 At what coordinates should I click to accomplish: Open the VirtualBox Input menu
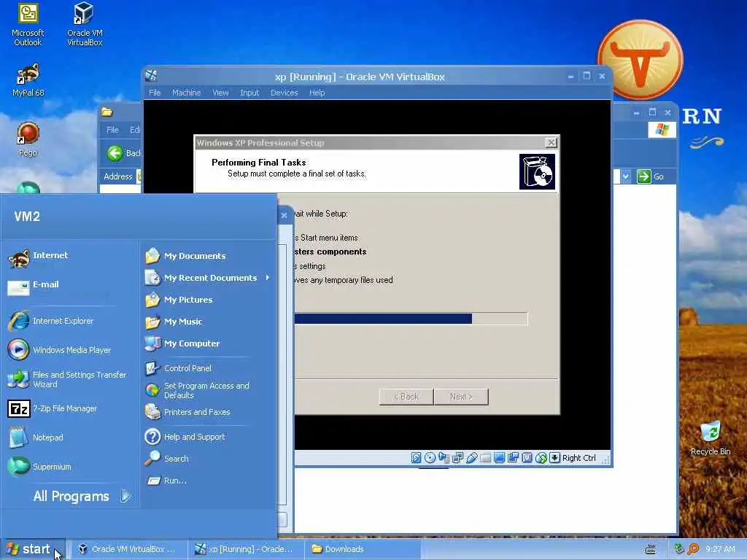(x=249, y=93)
